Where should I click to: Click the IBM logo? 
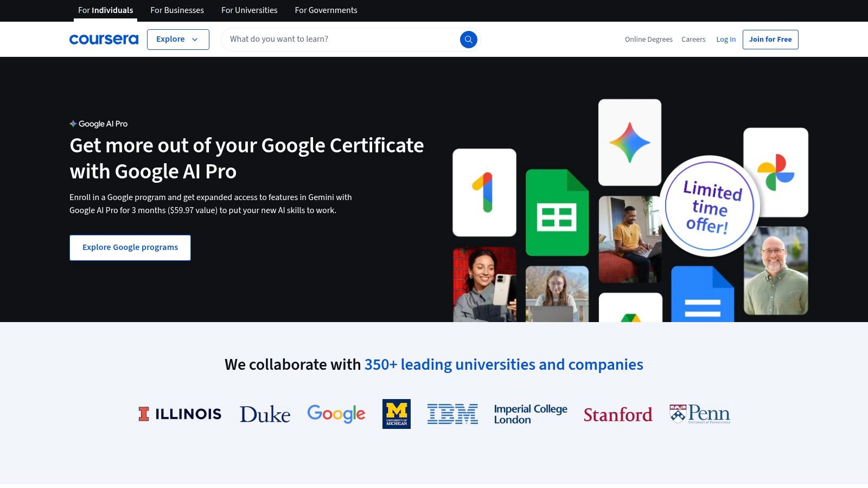[x=452, y=414]
